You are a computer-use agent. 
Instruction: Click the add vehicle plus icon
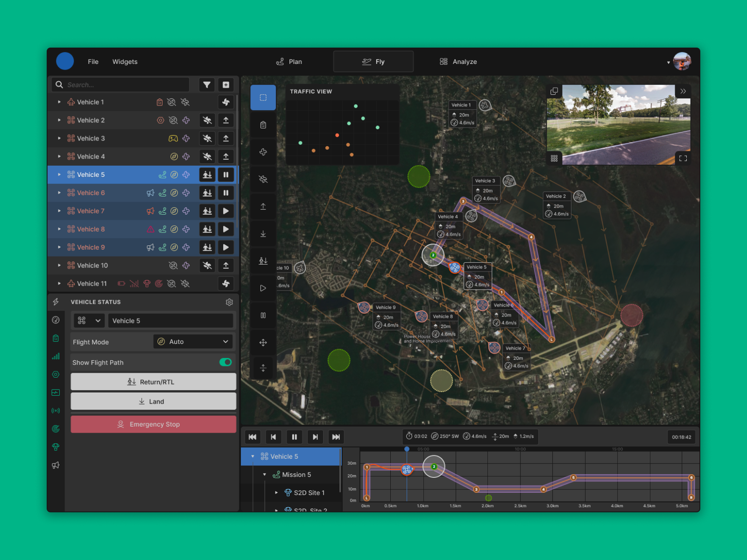(226, 85)
